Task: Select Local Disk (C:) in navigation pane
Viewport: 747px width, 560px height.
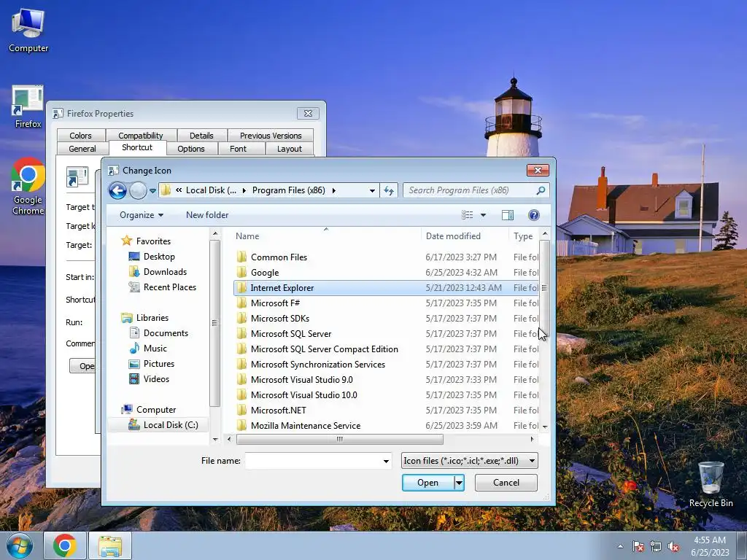Action: point(163,425)
